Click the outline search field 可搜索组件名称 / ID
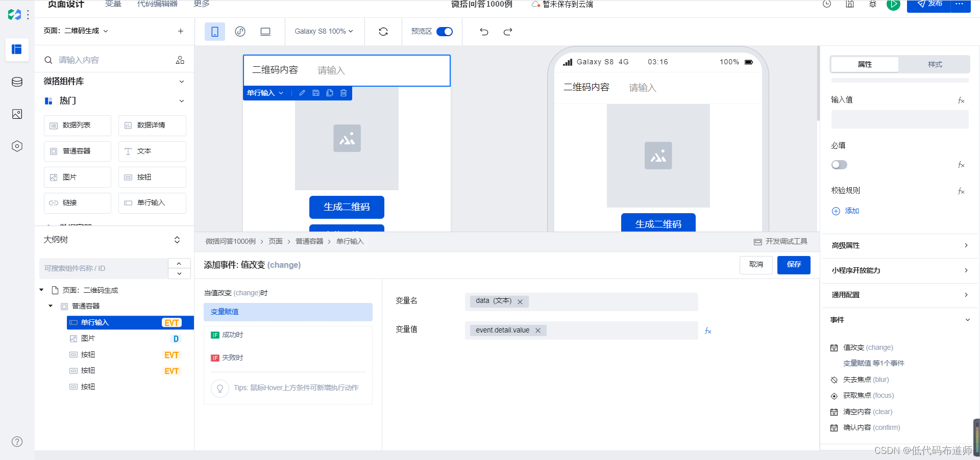Viewport: 980px width, 460px height. (104, 269)
